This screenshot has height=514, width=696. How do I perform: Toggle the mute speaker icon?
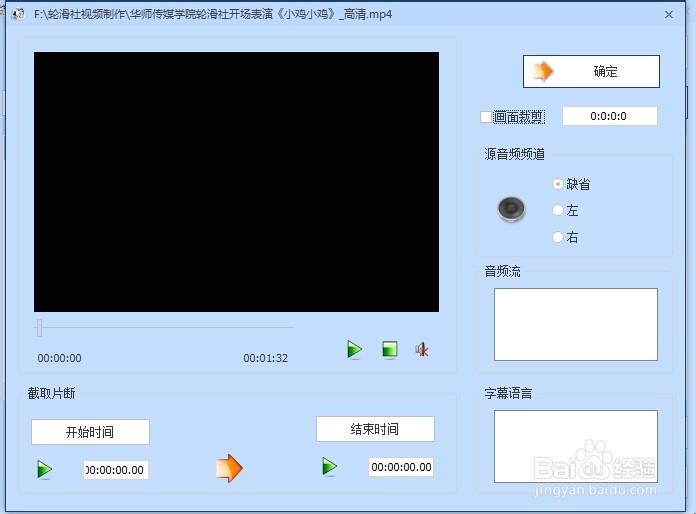[422, 350]
